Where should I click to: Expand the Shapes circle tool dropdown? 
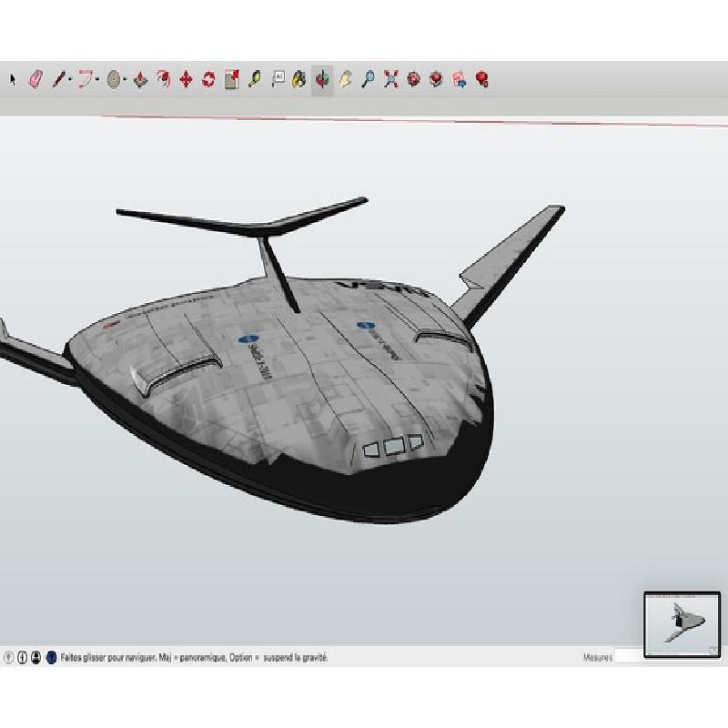click(x=125, y=81)
